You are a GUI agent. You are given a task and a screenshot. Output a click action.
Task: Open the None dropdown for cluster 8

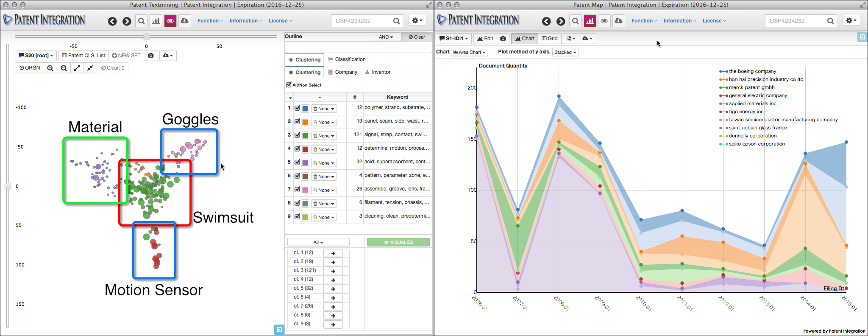pos(324,204)
